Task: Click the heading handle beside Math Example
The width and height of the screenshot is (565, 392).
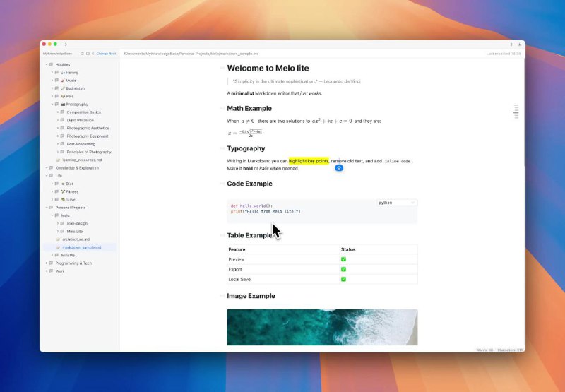Action: (x=222, y=109)
